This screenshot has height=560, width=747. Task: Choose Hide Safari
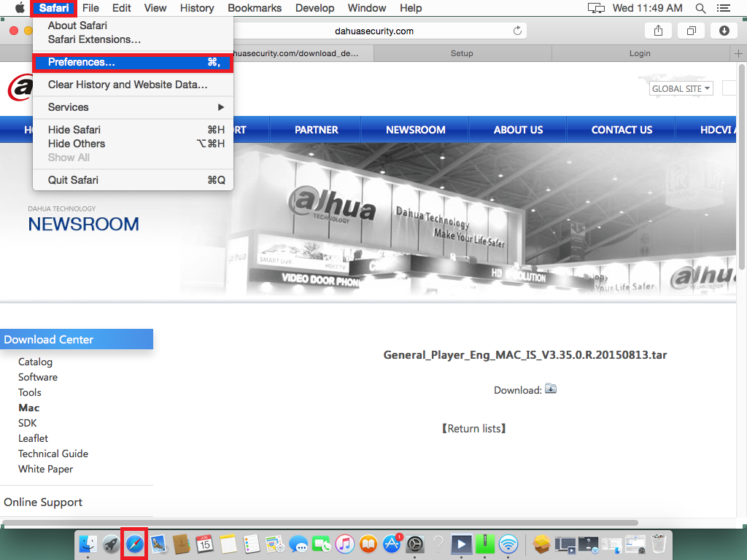pyautogui.click(x=133, y=130)
